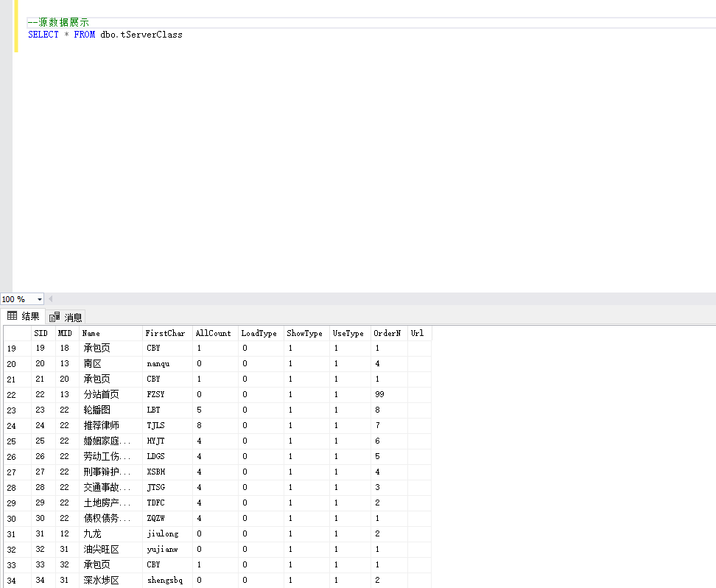Select the FirstChar column header
Image resolution: width=716 pixels, height=588 pixels.
(166, 333)
